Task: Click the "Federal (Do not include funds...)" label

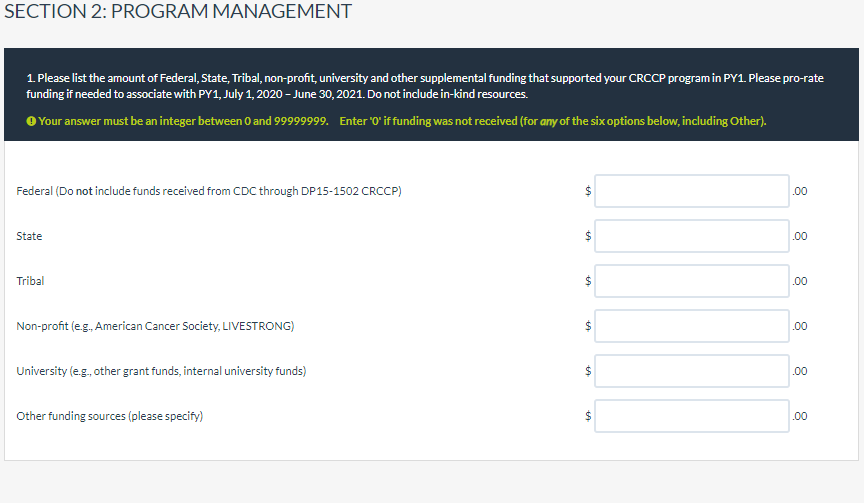Action: (209, 191)
